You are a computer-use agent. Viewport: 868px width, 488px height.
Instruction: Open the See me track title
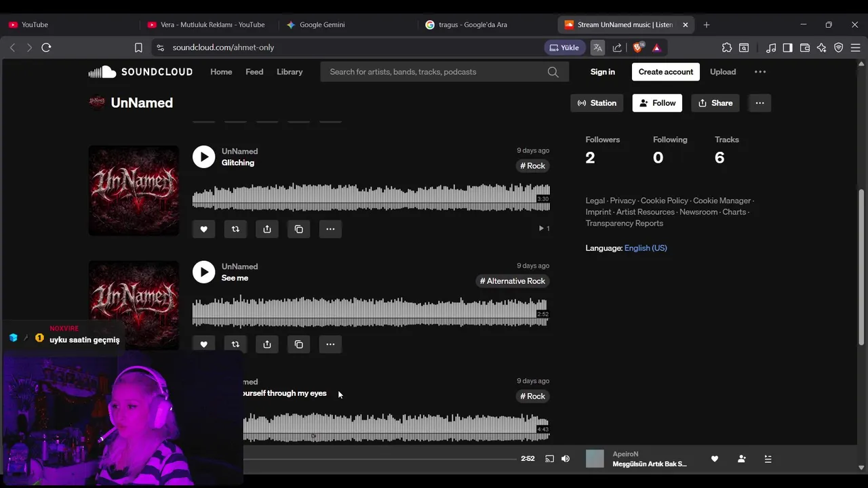pyautogui.click(x=235, y=278)
